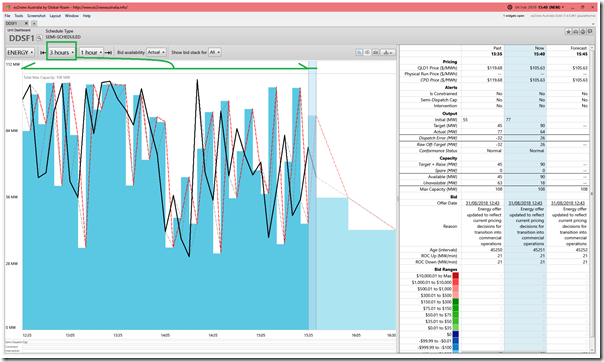Click the QLD1 Price Now value $105.63

pos(537,68)
